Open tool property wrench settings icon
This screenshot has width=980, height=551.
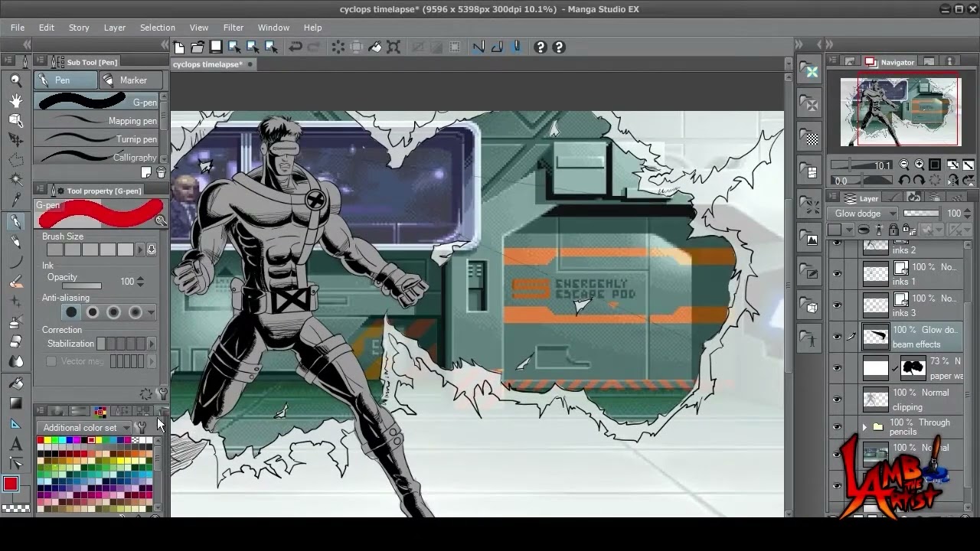pyautogui.click(x=162, y=394)
